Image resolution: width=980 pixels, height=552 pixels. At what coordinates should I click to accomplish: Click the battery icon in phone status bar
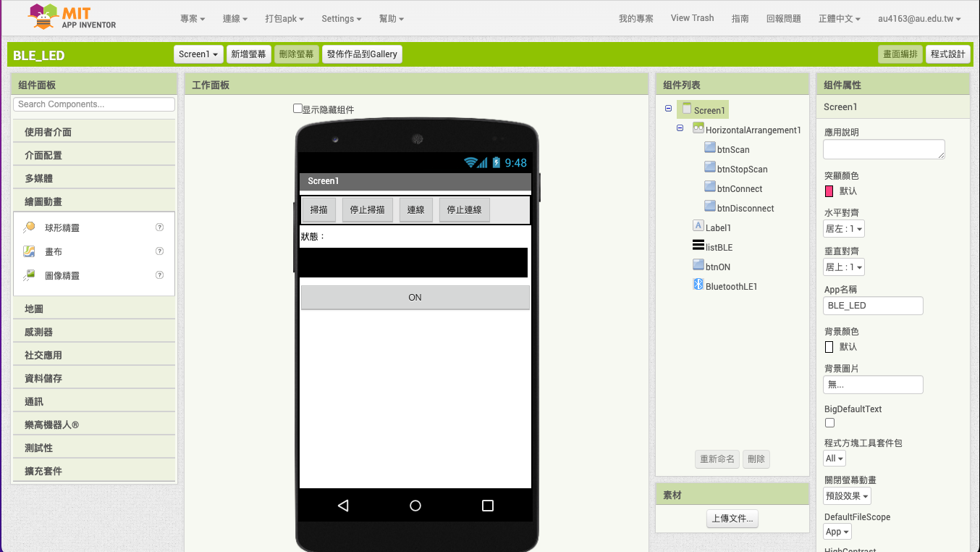[x=497, y=163]
